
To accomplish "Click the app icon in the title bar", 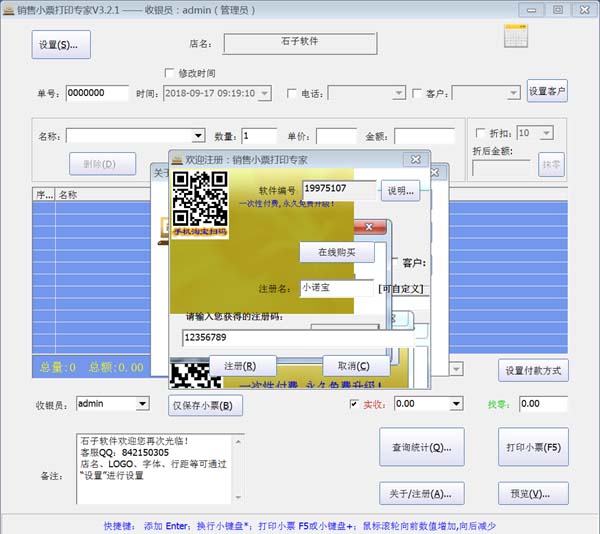I will coord(8,10).
